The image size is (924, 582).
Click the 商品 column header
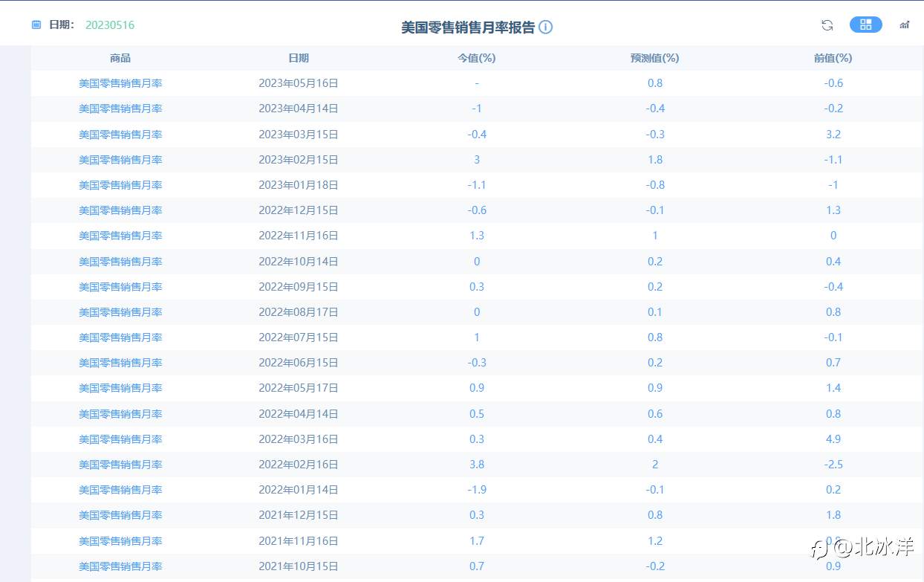(x=120, y=58)
